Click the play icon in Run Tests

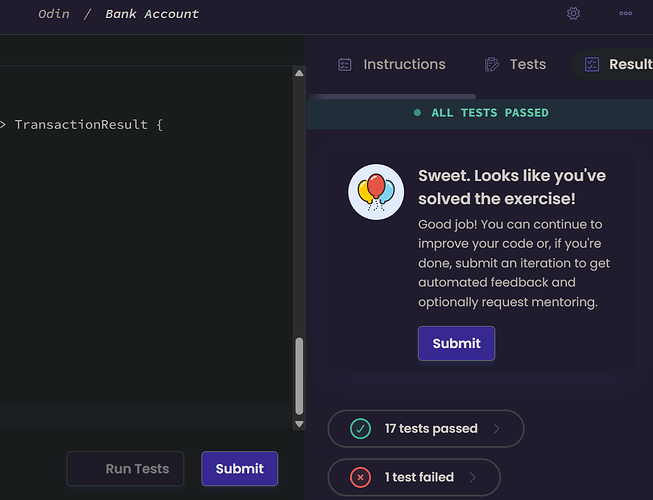click(x=88, y=468)
